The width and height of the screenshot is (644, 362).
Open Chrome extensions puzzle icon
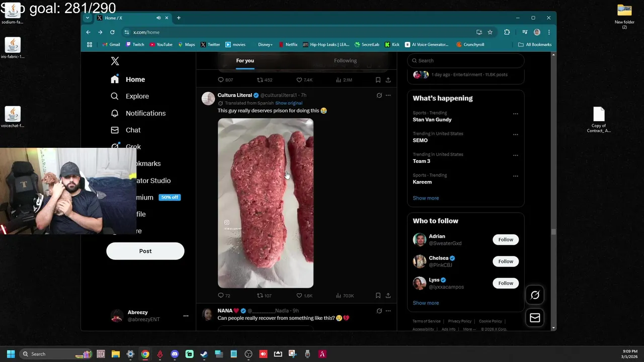pos(507,32)
